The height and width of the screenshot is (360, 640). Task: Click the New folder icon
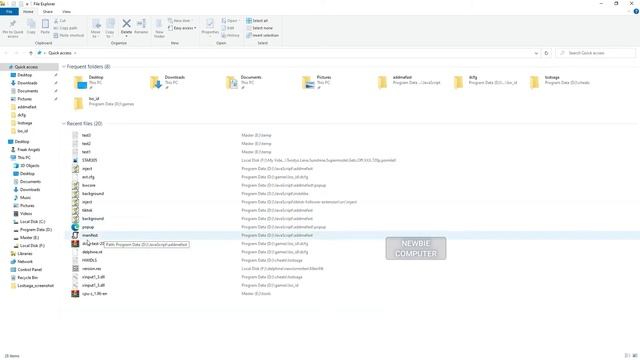pos(159,24)
